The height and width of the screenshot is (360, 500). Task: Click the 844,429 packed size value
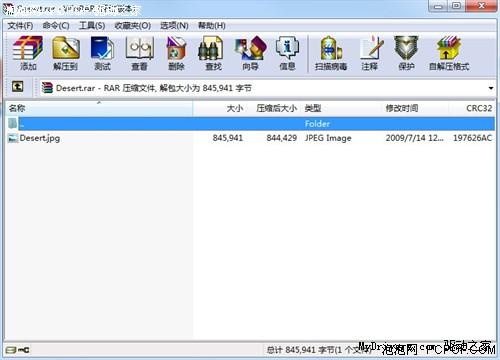pyautogui.click(x=282, y=138)
